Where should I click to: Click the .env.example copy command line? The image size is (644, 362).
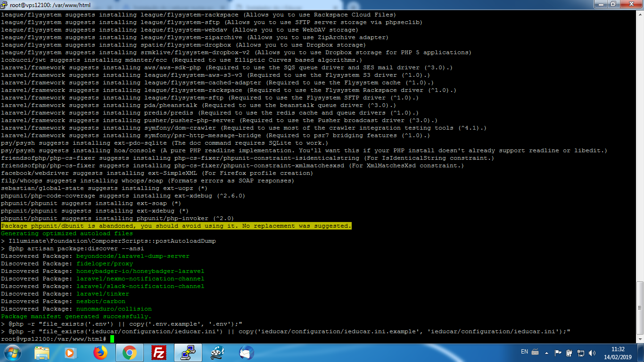coord(122,324)
